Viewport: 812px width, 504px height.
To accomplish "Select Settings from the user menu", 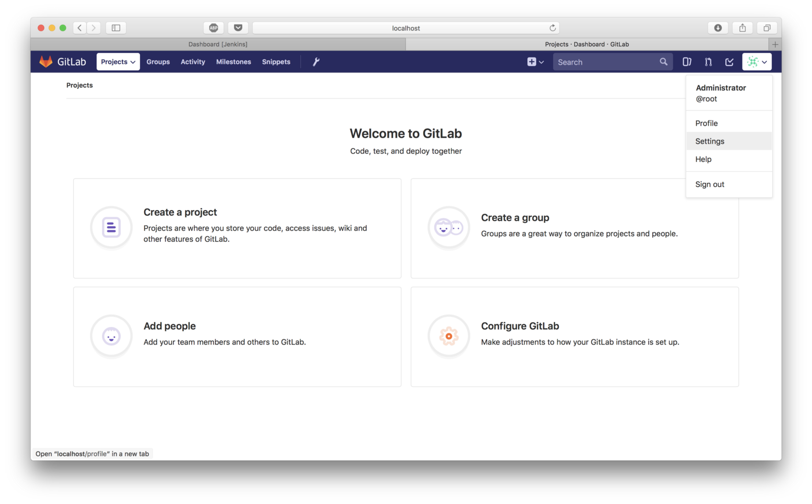I will click(729, 141).
